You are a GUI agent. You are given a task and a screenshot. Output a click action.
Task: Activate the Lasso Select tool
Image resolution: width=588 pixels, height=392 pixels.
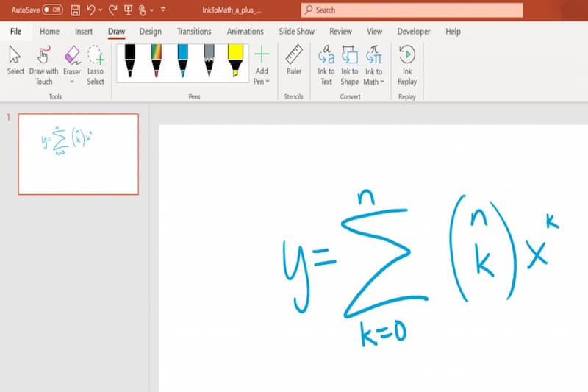(x=96, y=65)
